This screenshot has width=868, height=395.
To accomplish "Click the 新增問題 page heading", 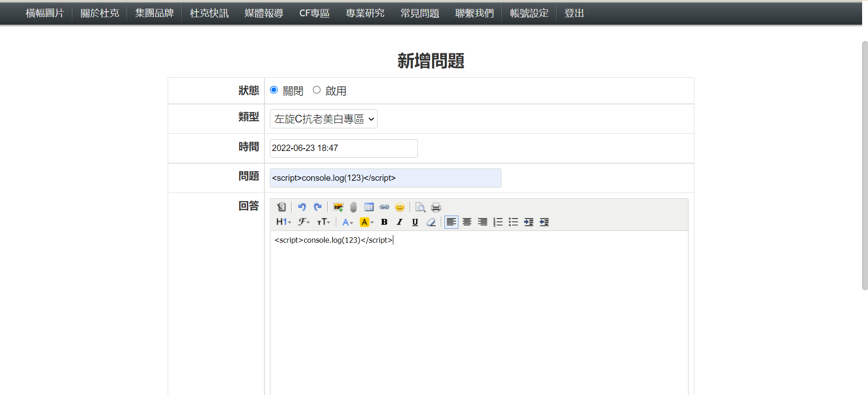I will click(431, 61).
